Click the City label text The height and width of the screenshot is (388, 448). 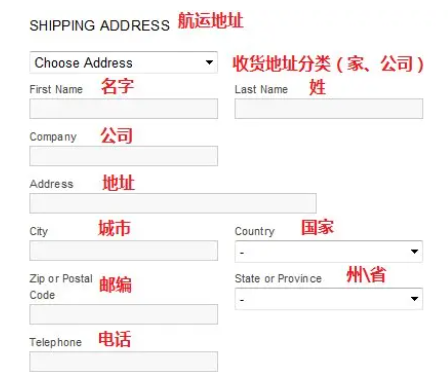pyautogui.click(x=39, y=231)
